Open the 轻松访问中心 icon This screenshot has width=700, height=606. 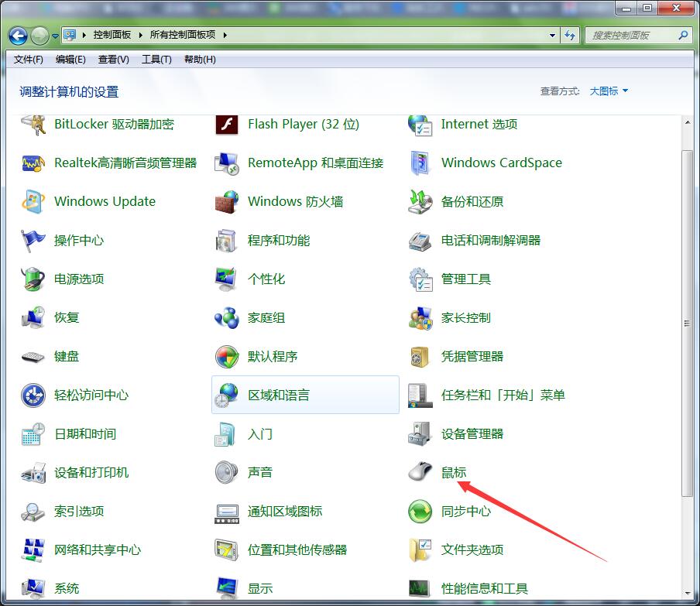click(33, 395)
